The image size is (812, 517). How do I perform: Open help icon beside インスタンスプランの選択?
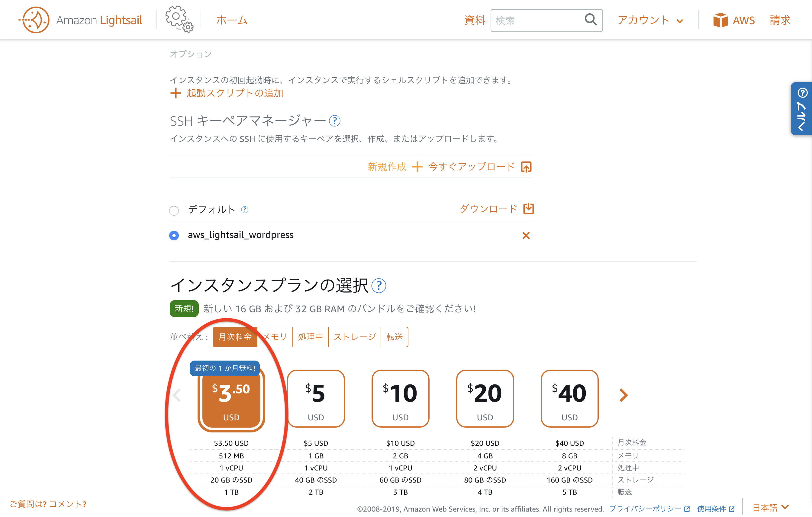point(378,286)
